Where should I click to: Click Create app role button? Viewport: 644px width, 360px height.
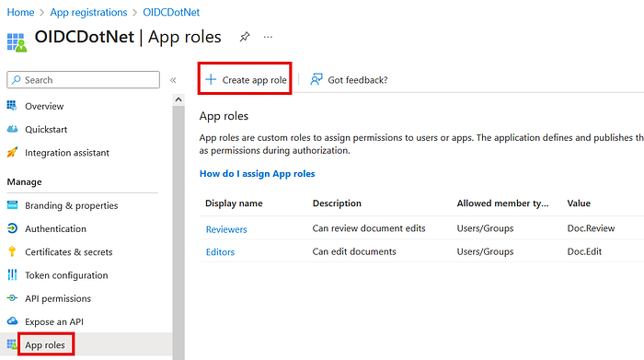[x=246, y=80]
